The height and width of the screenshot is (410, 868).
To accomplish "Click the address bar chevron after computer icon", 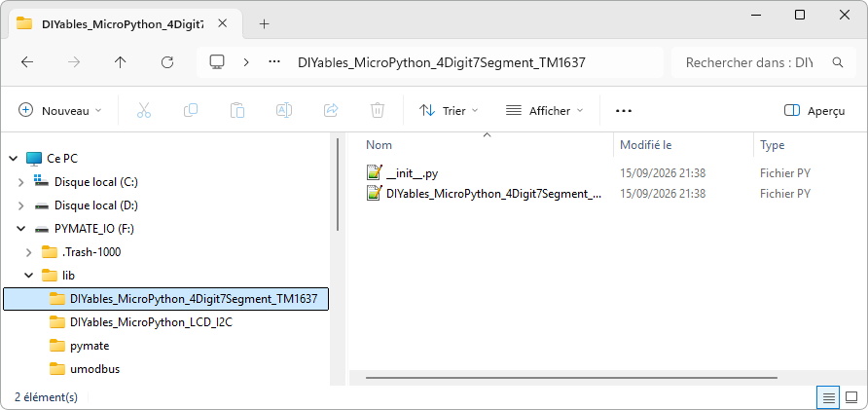I will (x=246, y=62).
